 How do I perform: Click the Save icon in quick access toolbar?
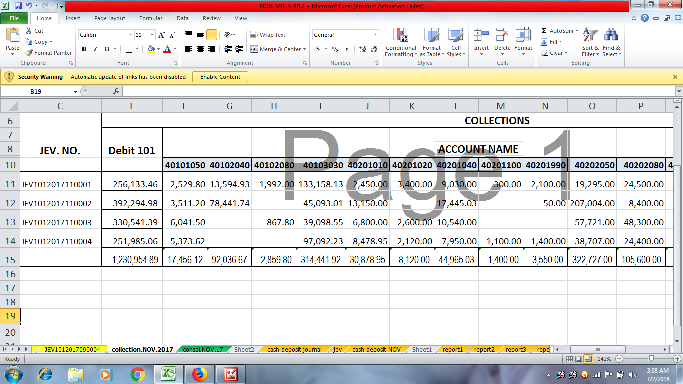pos(18,6)
